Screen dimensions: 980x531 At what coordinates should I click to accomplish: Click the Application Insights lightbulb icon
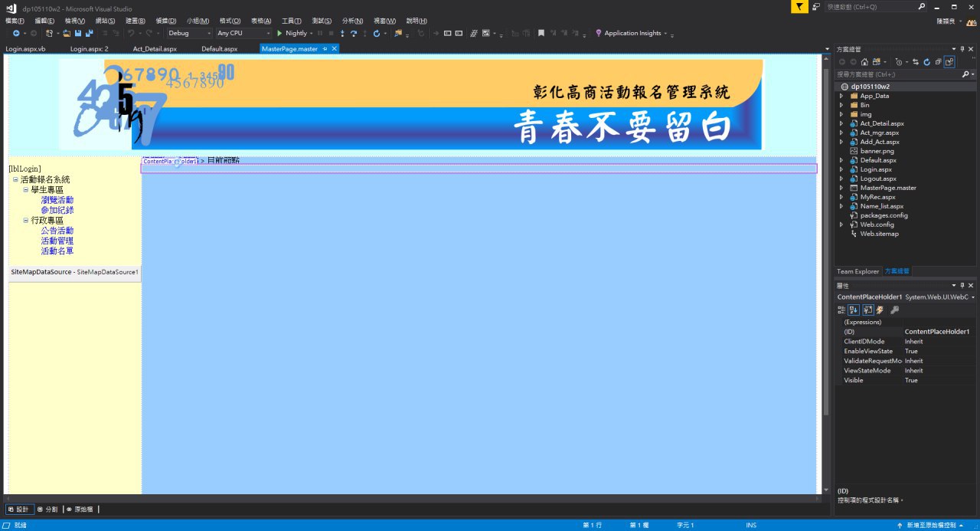(599, 34)
